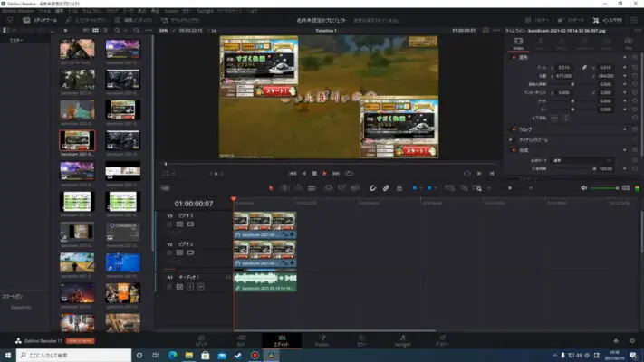Open the composite mode dropdown
Screen dimensions: 644x362
coord(582,160)
